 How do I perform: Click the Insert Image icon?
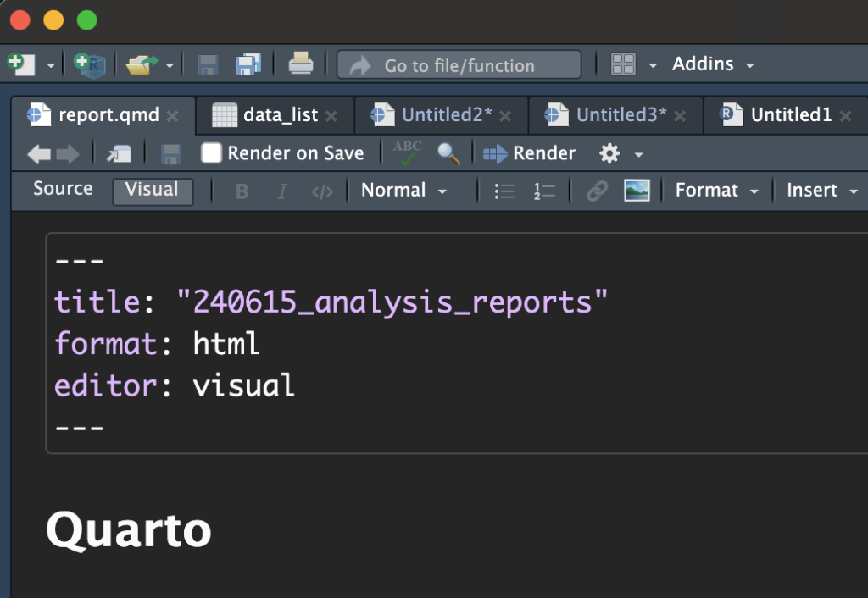click(637, 191)
